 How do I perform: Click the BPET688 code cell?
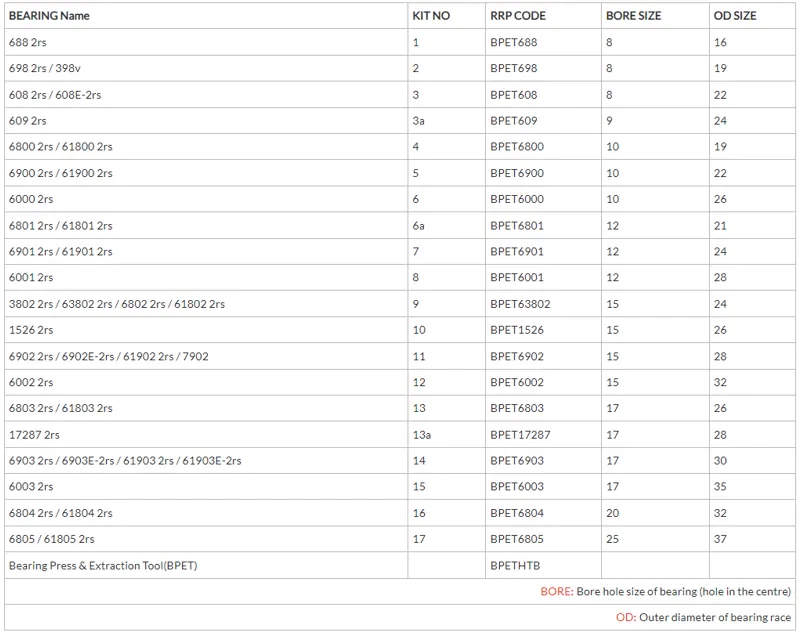pyautogui.click(x=513, y=43)
